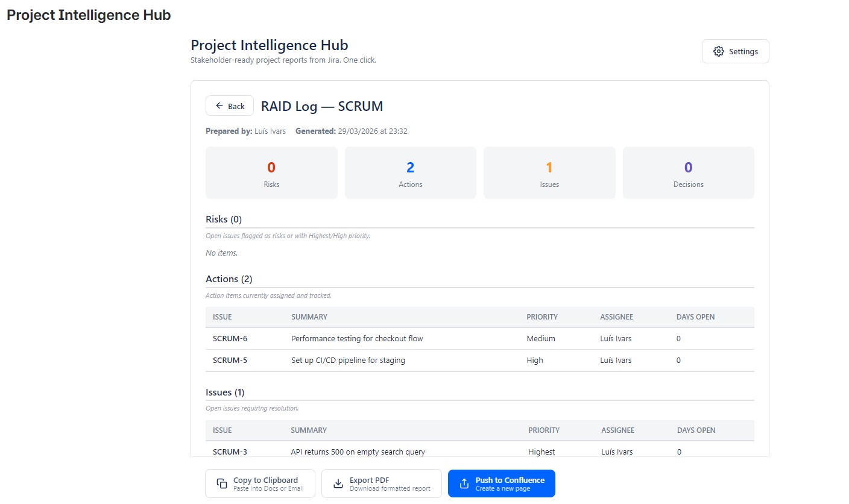Viewport: 849px width, 504px height.
Task: Click the Days Open header in Actions table
Action: click(695, 317)
